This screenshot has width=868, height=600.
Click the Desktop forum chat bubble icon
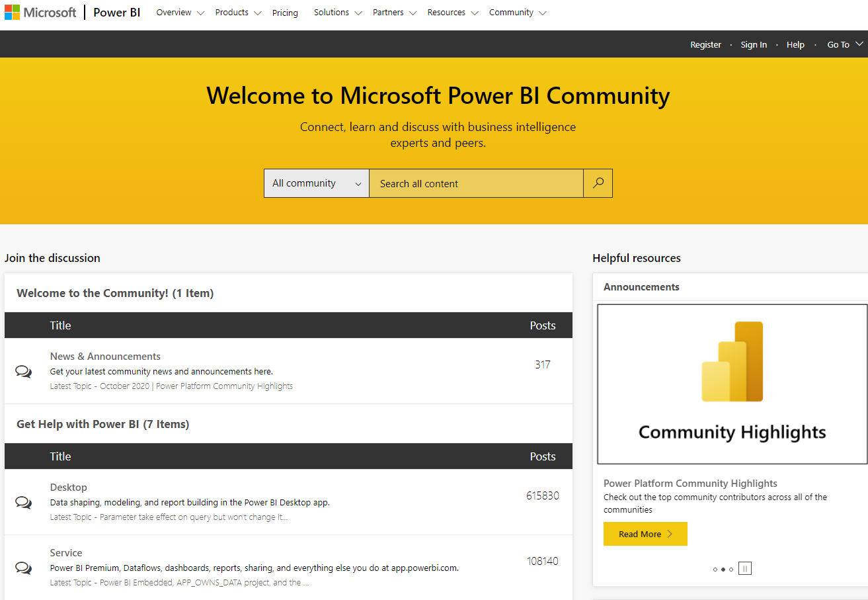point(23,502)
